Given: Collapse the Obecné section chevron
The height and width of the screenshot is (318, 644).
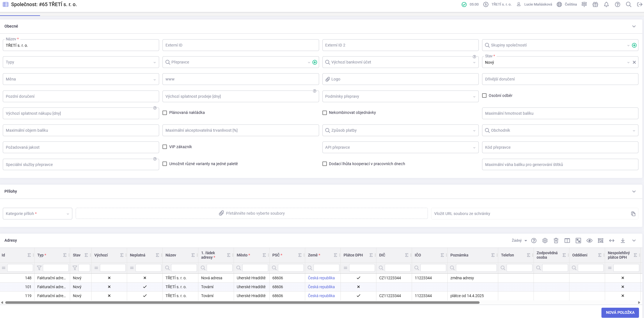Looking at the screenshot, I should [634, 26].
